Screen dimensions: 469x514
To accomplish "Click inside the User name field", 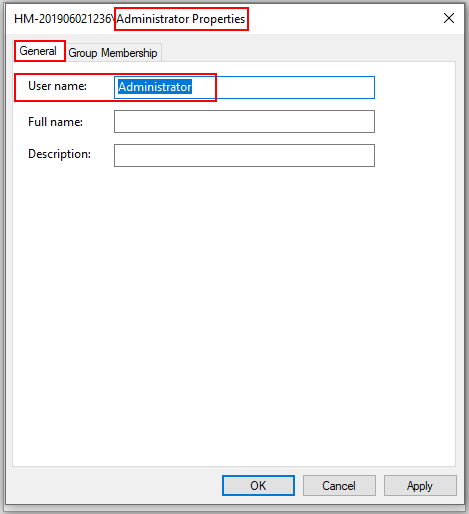I will click(x=244, y=87).
